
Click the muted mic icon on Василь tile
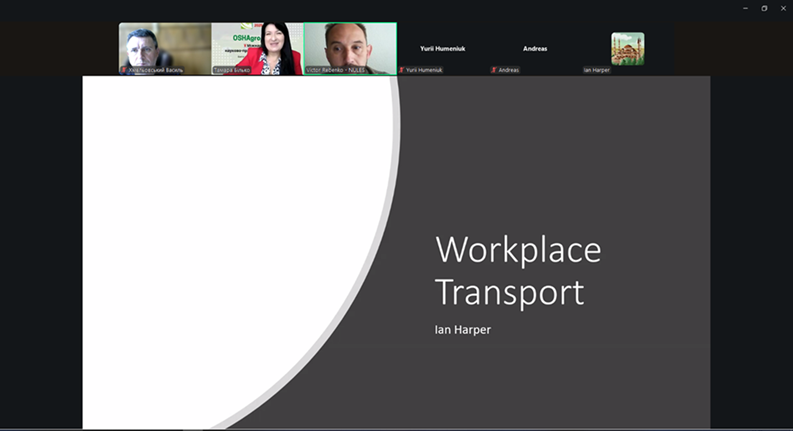(124, 70)
